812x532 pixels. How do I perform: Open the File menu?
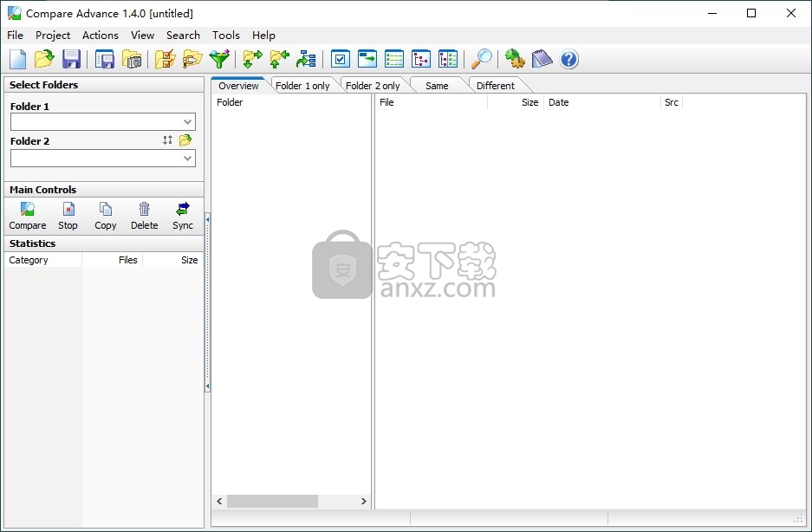[x=15, y=36]
